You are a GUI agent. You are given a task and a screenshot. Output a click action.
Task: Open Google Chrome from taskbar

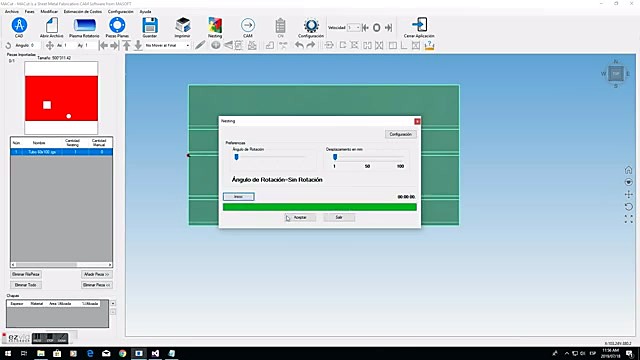pyautogui.click(x=122, y=353)
